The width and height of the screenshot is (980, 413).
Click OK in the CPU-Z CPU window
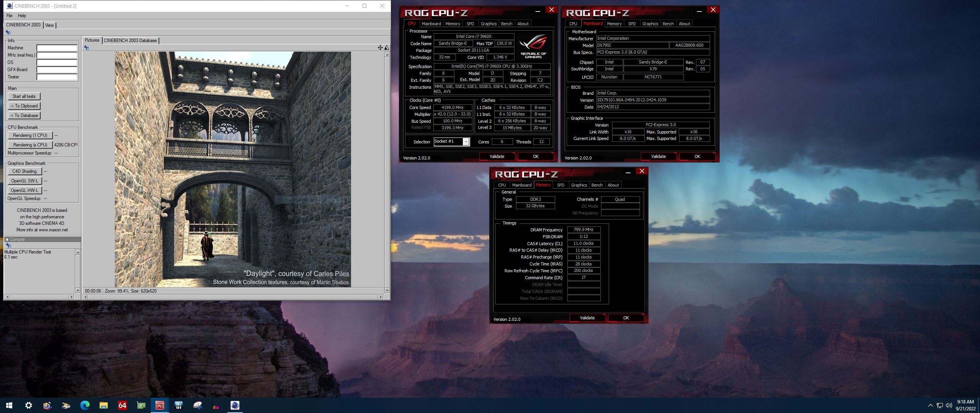click(x=536, y=156)
